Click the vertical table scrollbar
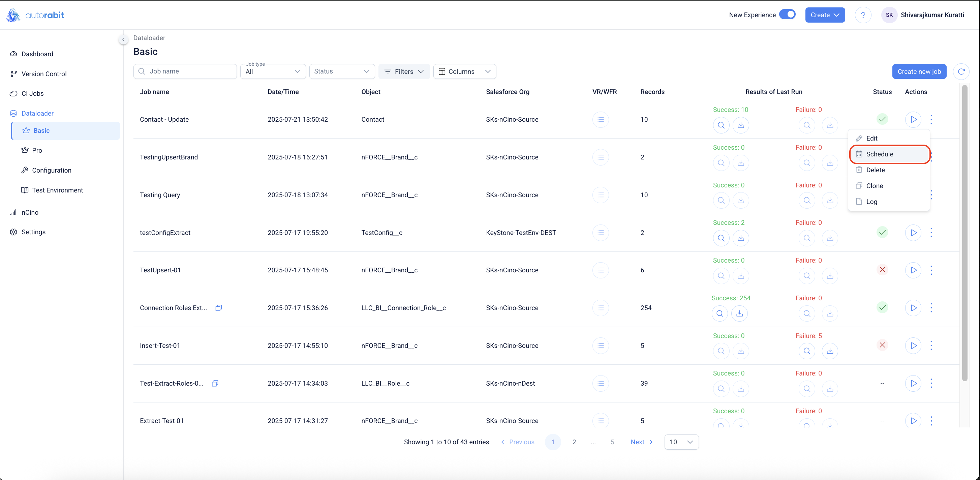The width and height of the screenshot is (980, 480). click(x=964, y=232)
